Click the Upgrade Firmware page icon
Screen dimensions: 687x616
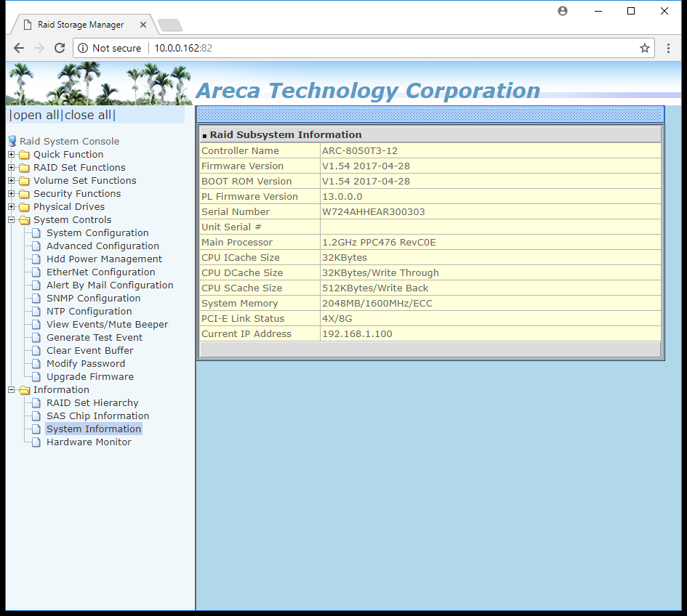tap(37, 377)
